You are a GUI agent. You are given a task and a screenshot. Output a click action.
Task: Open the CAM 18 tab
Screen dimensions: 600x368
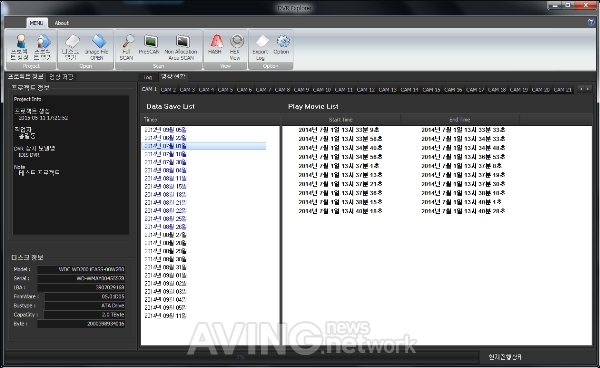(x=497, y=90)
